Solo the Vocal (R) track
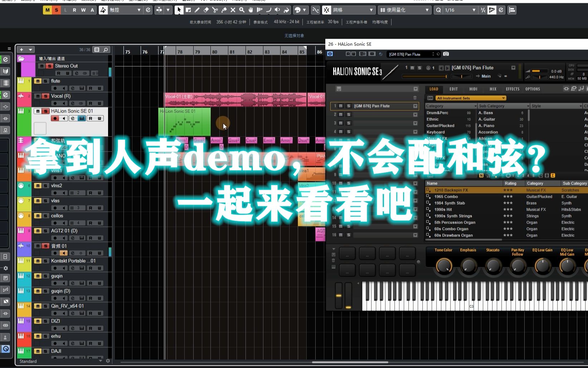 click(45, 96)
